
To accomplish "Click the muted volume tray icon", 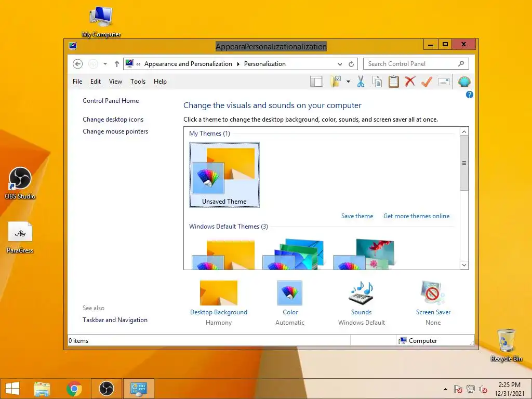I will pyautogui.click(x=483, y=389).
